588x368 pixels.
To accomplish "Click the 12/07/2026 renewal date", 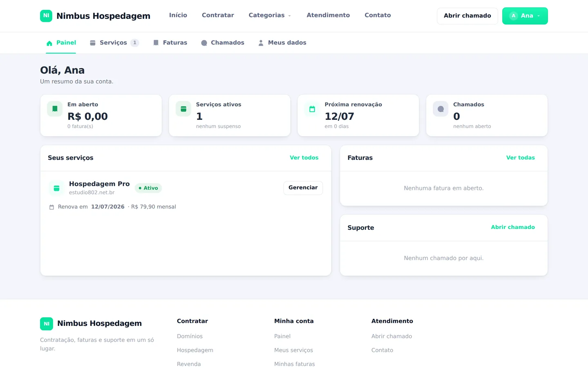I will (x=108, y=207).
